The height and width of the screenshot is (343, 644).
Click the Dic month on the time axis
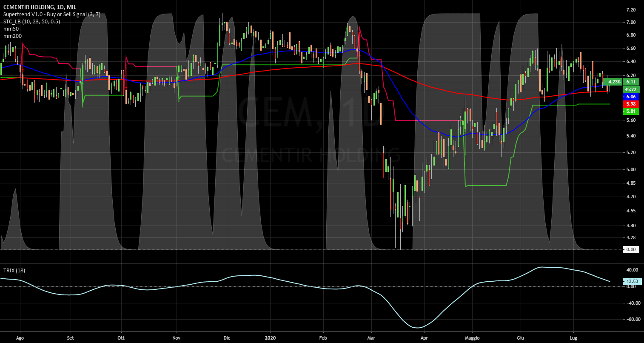(227, 338)
